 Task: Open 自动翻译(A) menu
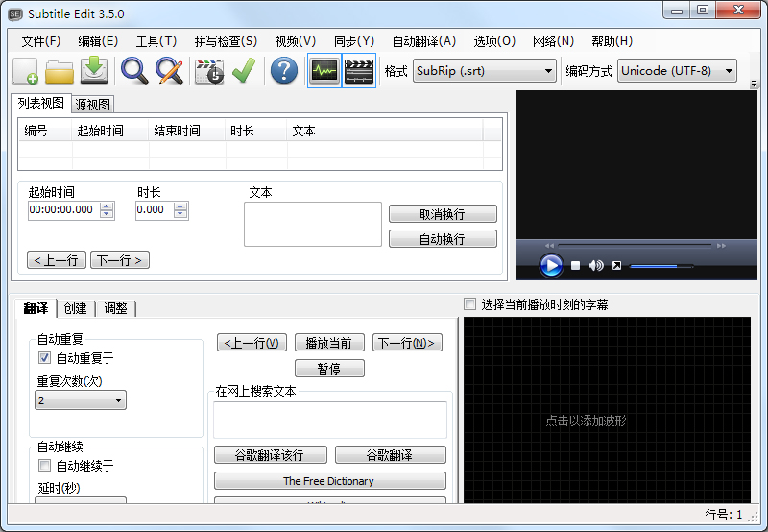[x=424, y=41]
